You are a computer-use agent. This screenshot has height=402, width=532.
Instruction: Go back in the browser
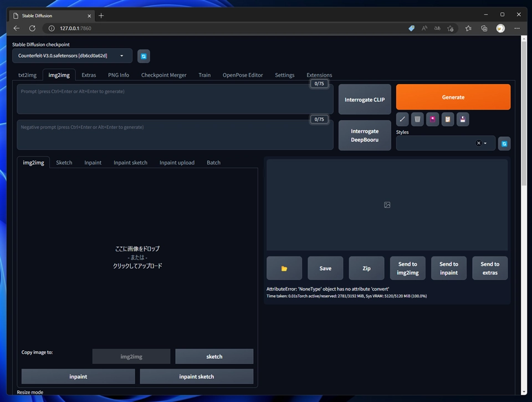16,28
